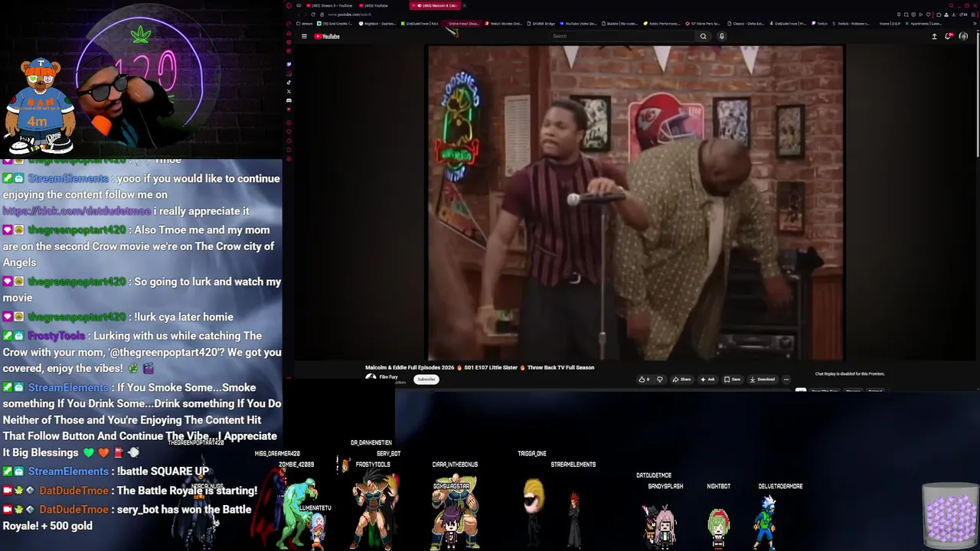Click the Malcolm & Eddie video player
This screenshot has width=980, height=551.
[x=635, y=203]
